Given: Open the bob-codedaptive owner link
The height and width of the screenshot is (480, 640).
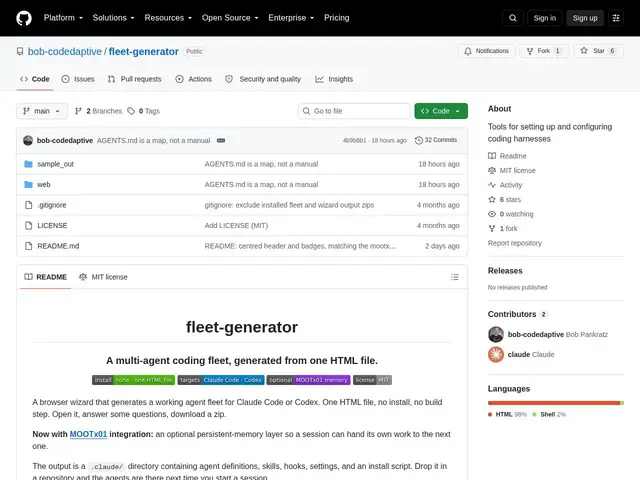Looking at the screenshot, I should tap(64, 51).
